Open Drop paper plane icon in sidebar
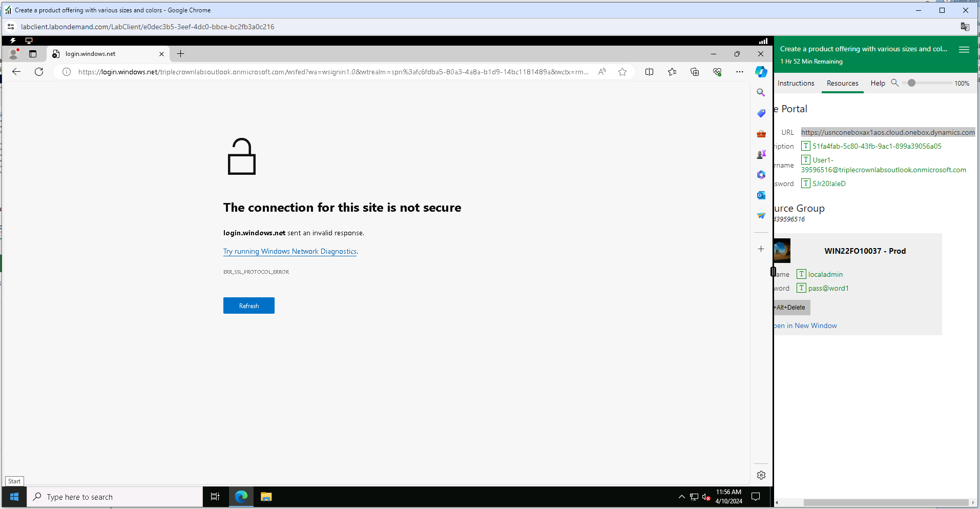This screenshot has width=980, height=509. [761, 216]
